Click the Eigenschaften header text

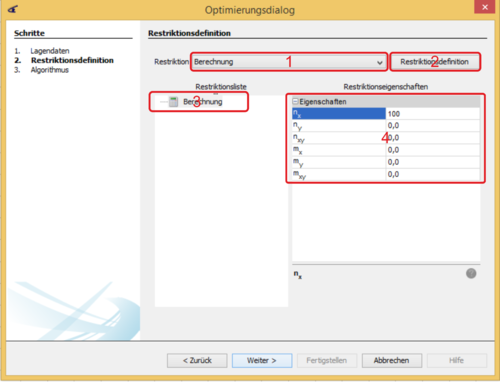(x=323, y=102)
